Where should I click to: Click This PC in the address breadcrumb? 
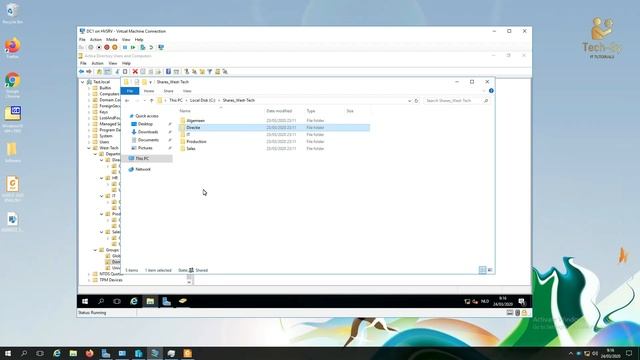(176, 100)
